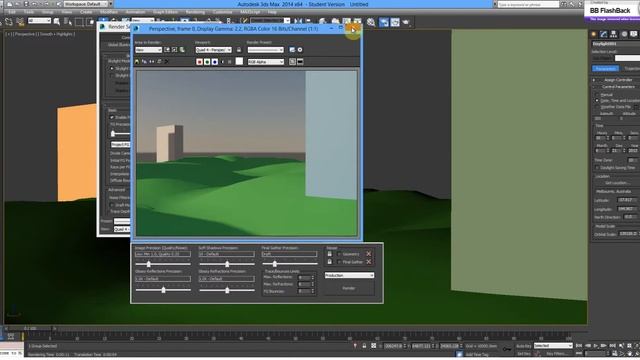Toggle the viewport lock icon in the render window
This screenshot has height=360, width=640.
239,50
